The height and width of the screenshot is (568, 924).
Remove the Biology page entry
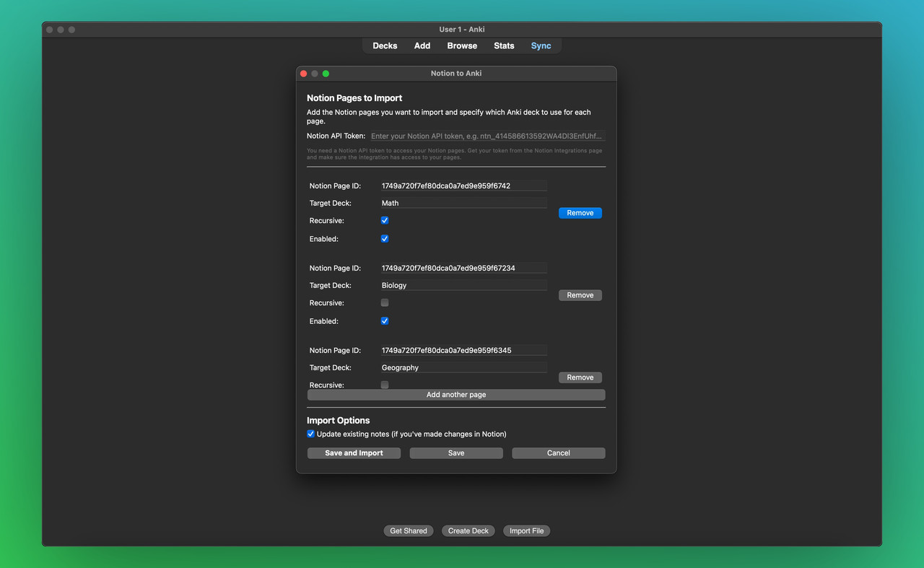coord(580,294)
